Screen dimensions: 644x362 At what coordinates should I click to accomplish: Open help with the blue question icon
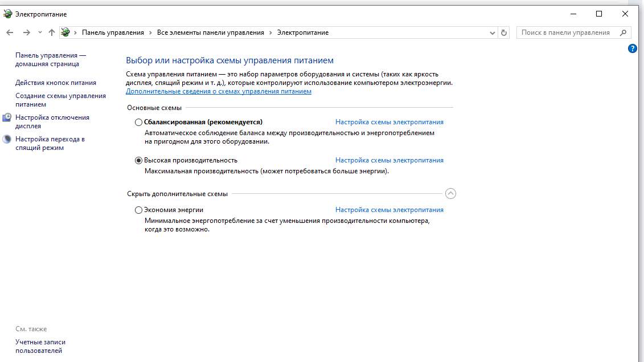[632, 48]
